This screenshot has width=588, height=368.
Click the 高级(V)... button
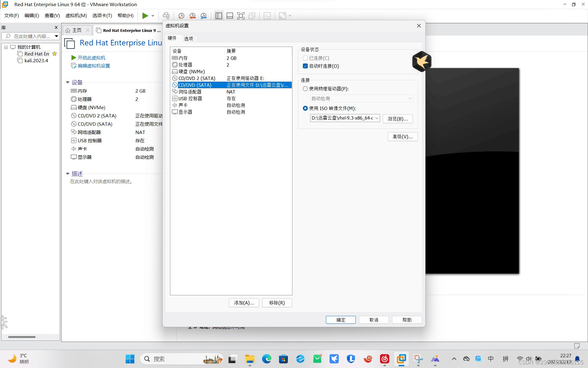point(402,136)
